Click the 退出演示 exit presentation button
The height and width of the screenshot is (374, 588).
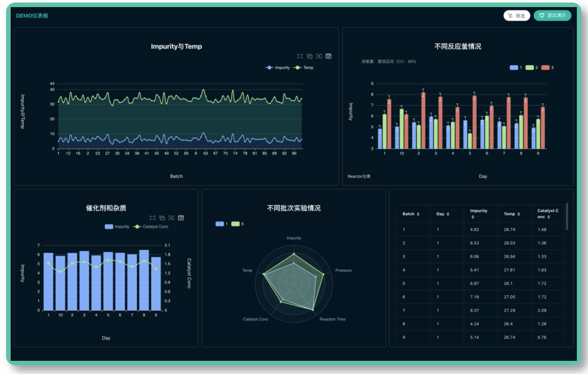coord(552,16)
